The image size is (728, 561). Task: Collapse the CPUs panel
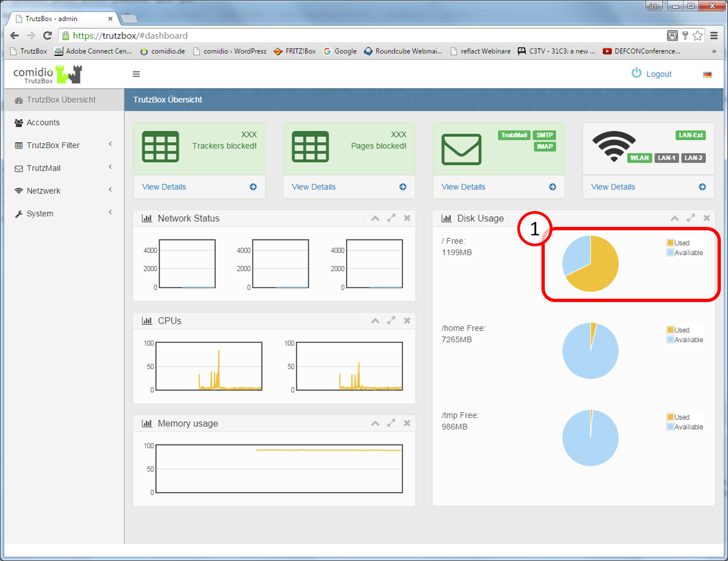click(x=375, y=321)
